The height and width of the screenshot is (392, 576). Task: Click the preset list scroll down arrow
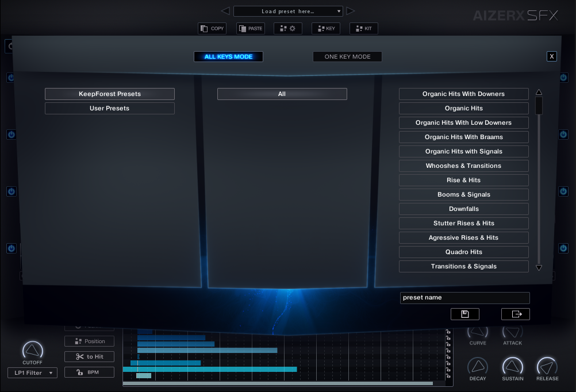539,268
